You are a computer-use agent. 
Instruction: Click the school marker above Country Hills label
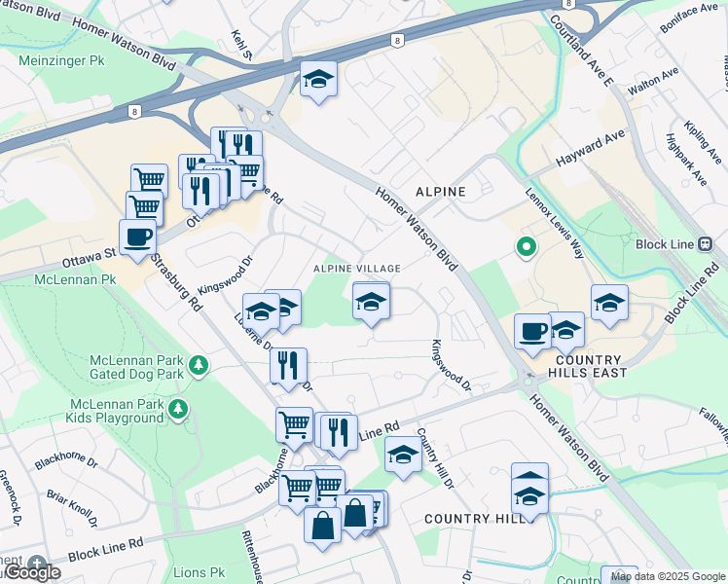click(x=529, y=499)
